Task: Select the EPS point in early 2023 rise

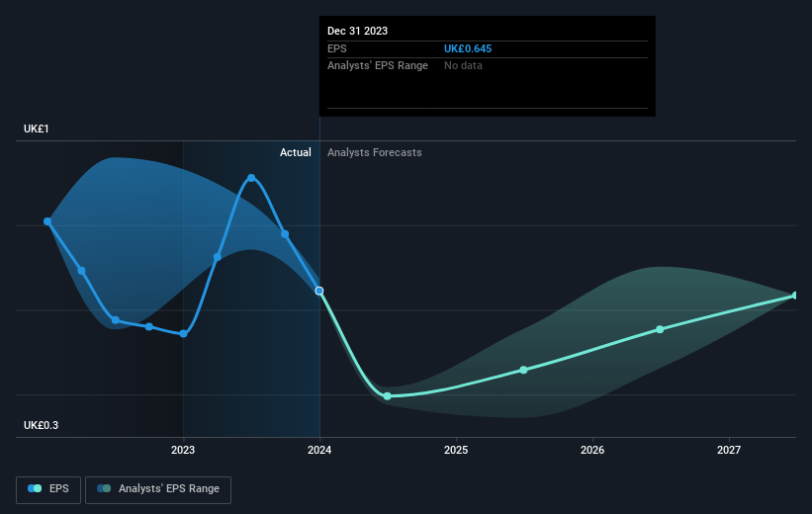Action: click(x=218, y=257)
